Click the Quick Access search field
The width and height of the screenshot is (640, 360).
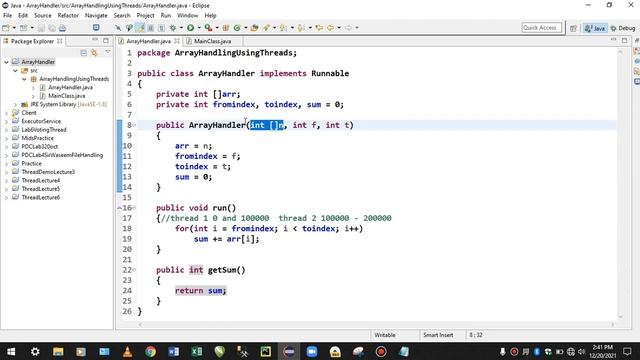(541, 28)
